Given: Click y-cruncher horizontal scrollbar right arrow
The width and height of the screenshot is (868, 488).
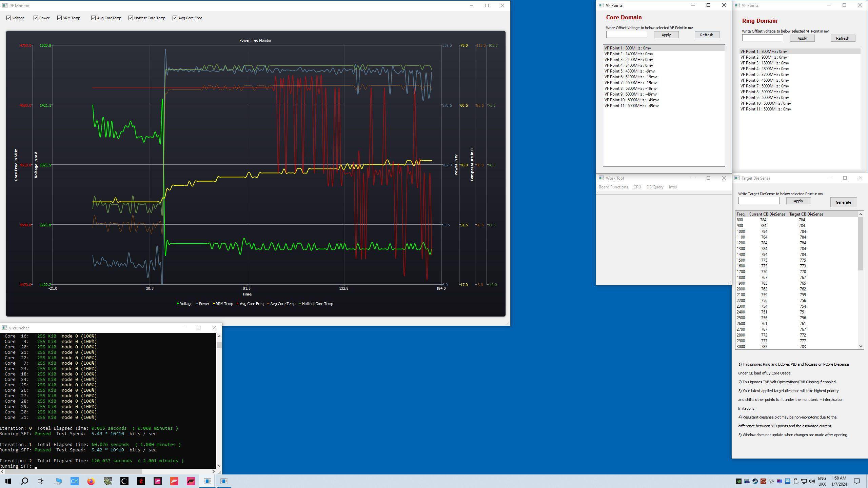Looking at the screenshot, I should [x=213, y=471].
